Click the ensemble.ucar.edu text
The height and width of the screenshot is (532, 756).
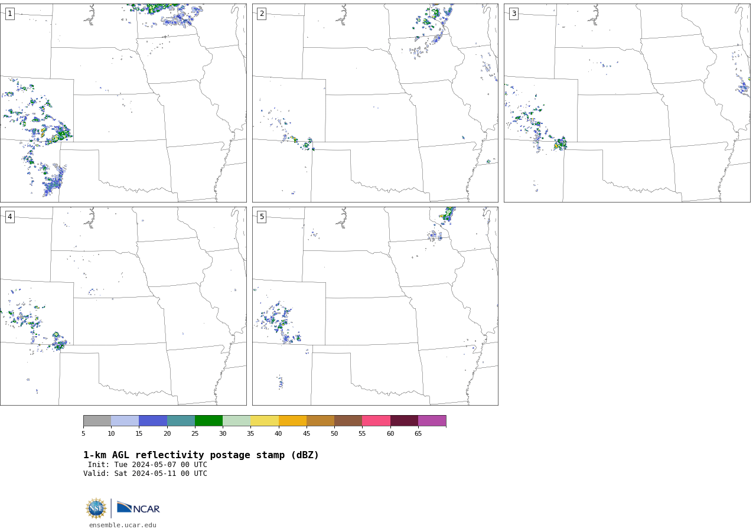click(123, 525)
